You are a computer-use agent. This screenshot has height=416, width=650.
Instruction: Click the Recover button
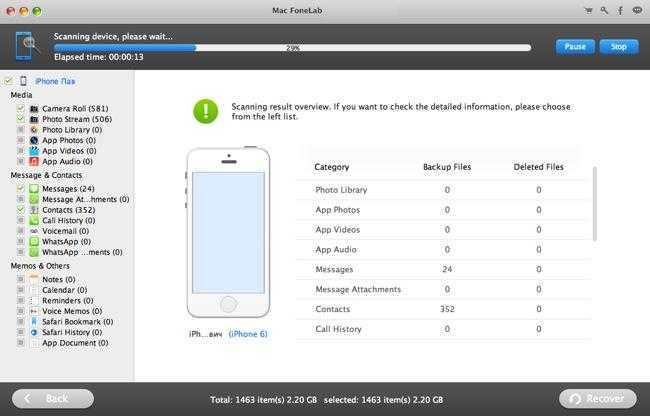click(x=598, y=399)
